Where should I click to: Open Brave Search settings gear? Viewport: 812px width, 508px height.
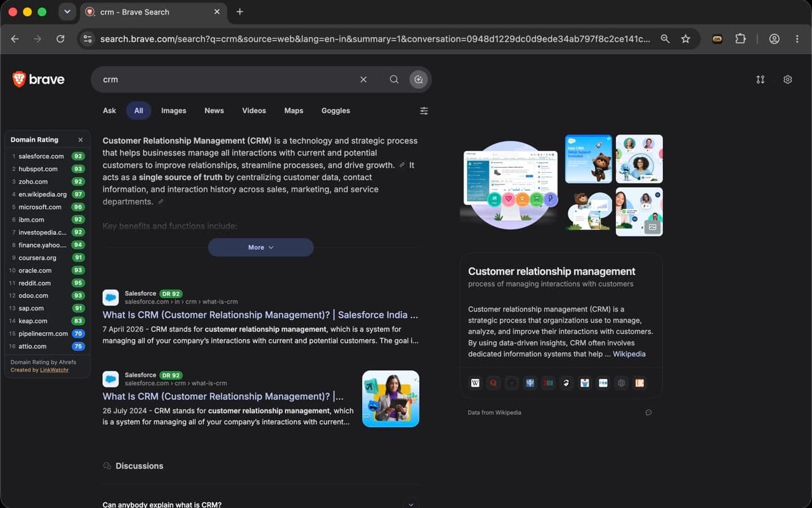click(x=787, y=79)
